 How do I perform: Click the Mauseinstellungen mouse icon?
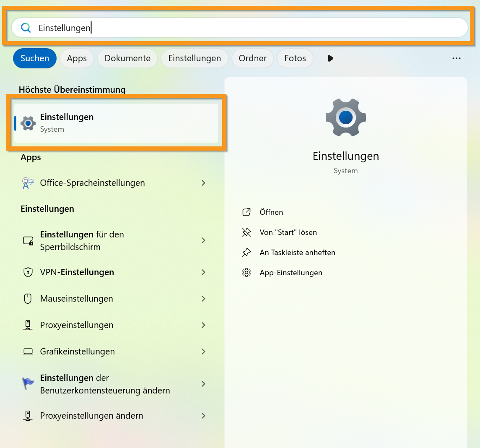[x=28, y=299]
